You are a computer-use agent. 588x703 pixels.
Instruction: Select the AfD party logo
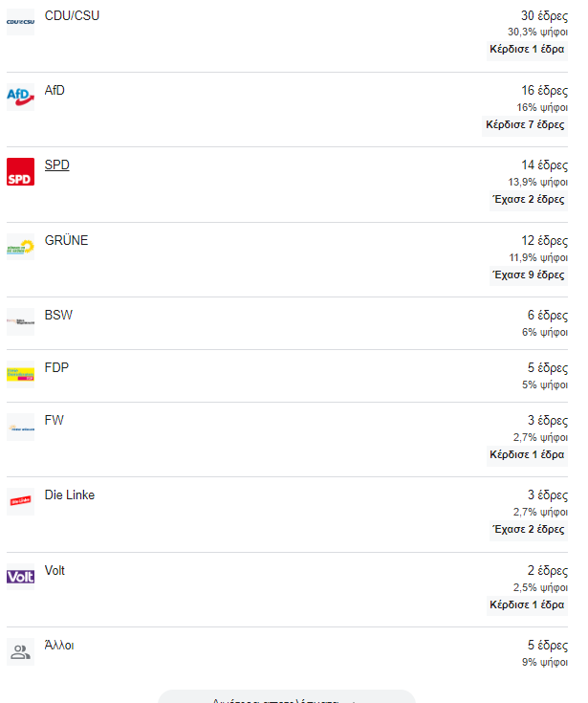tap(20, 97)
